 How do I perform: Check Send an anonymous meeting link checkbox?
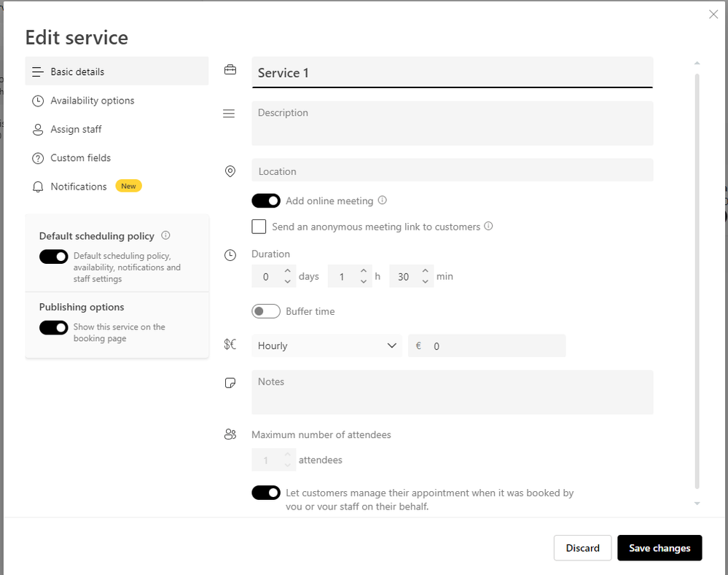(x=259, y=227)
